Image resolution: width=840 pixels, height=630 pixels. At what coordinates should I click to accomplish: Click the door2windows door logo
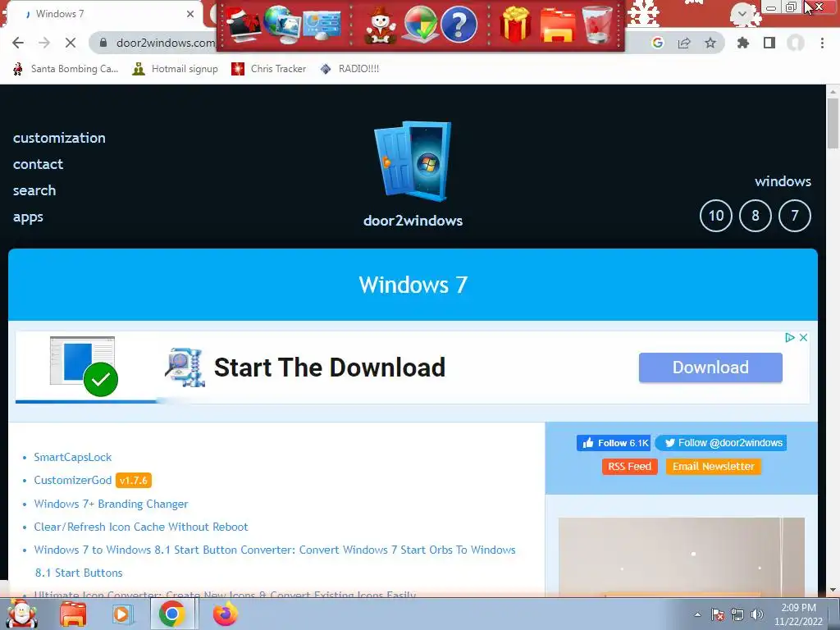click(413, 162)
